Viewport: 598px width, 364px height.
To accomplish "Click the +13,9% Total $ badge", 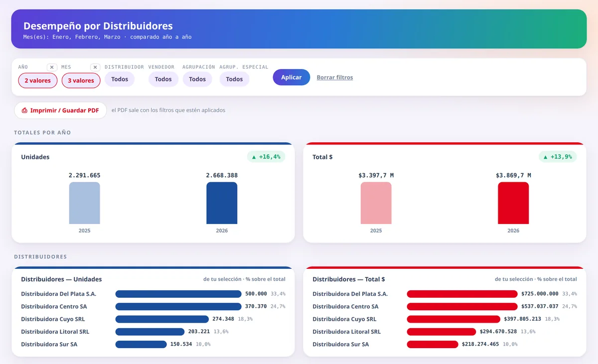I will pos(558,157).
